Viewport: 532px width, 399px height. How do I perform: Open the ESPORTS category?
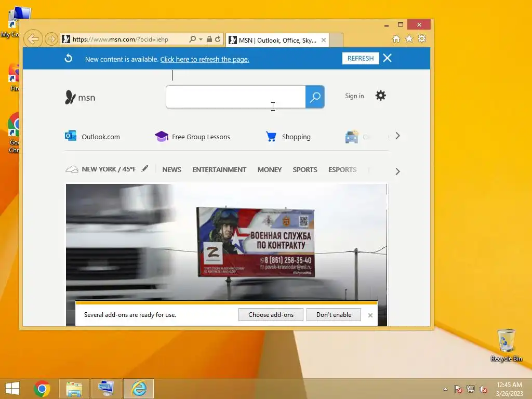coord(342,169)
